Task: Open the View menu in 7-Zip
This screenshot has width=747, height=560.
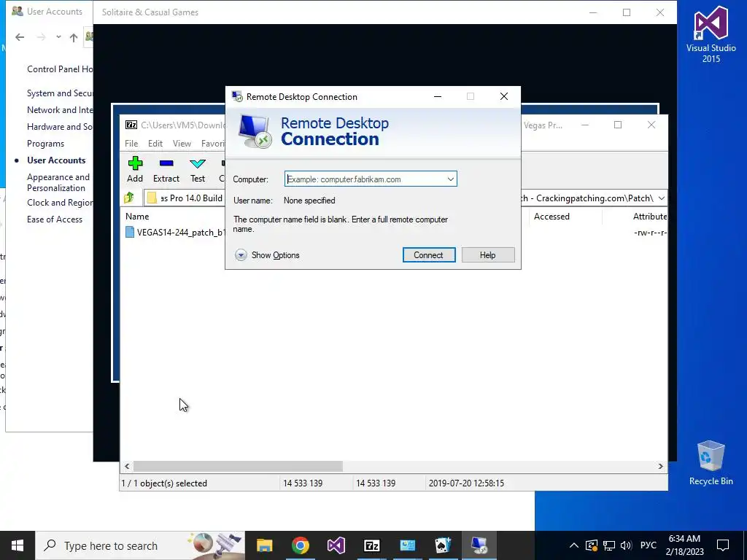Action: (182, 144)
